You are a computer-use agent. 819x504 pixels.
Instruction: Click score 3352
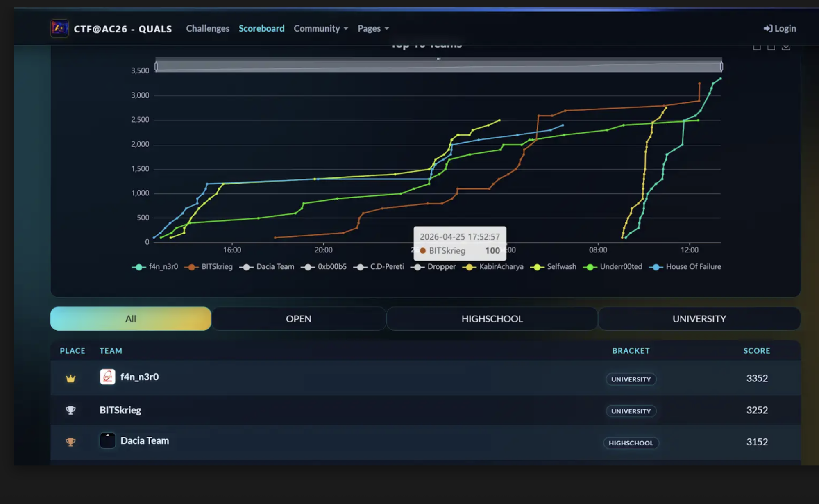pyautogui.click(x=757, y=379)
